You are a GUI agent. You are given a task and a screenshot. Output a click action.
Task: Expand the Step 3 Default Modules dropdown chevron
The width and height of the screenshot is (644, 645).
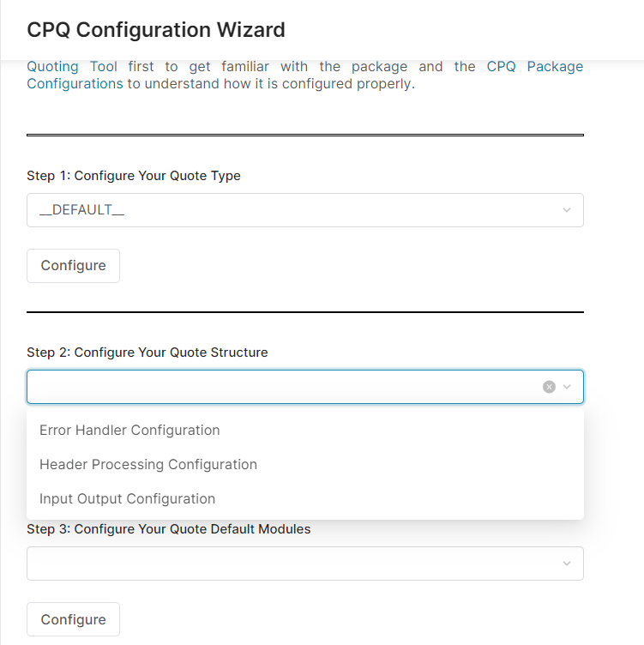coord(566,564)
